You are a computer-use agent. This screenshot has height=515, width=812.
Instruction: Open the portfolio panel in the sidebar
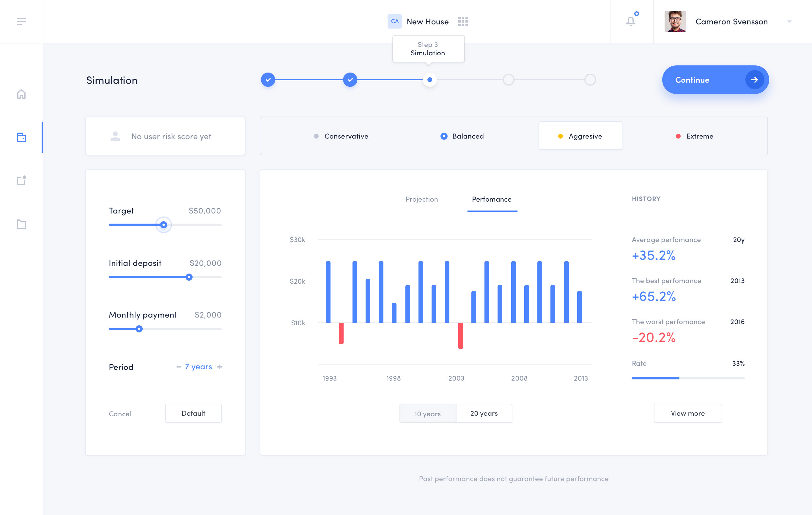coord(21,137)
